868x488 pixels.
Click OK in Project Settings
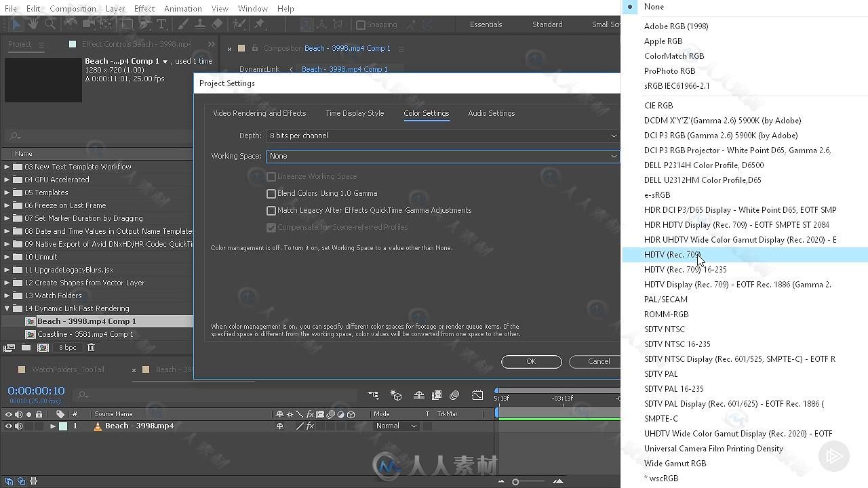click(532, 361)
